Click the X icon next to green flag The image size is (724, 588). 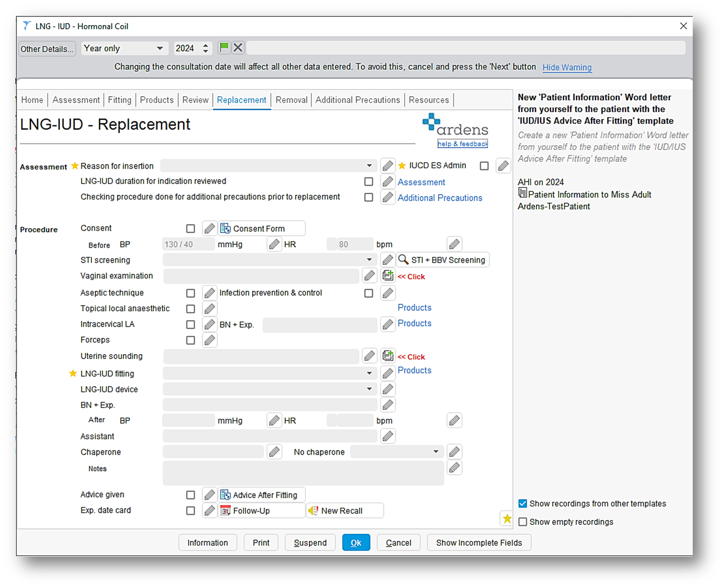(238, 48)
